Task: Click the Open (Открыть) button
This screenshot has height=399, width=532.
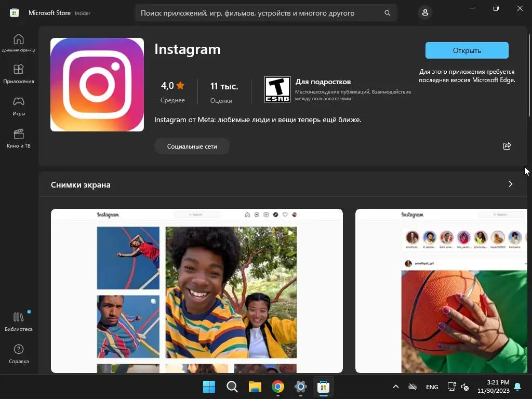Action: (467, 50)
